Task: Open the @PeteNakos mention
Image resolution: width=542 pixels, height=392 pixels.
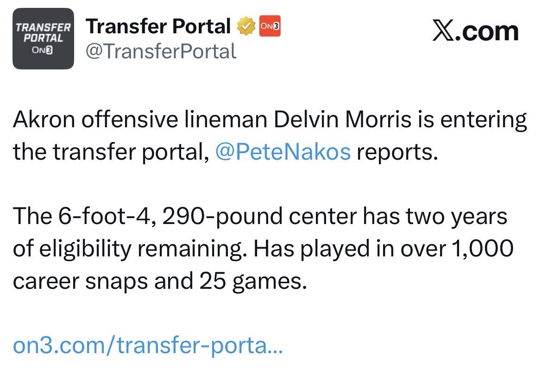Action: point(283,152)
